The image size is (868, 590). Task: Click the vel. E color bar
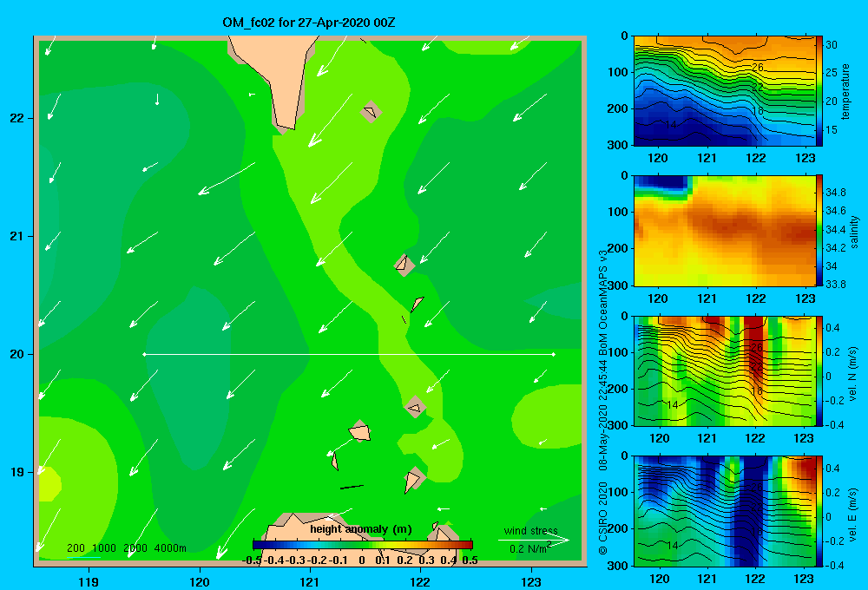point(819,511)
